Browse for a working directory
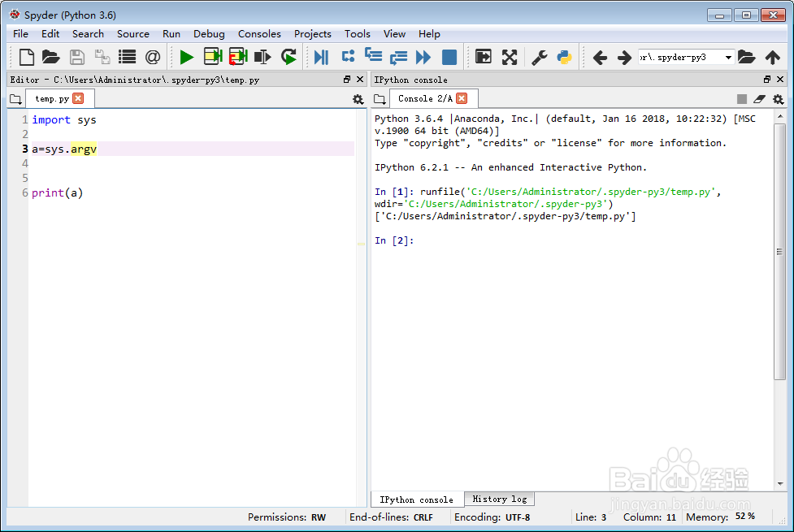Image resolution: width=794 pixels, height=532 pixels. 746,57
